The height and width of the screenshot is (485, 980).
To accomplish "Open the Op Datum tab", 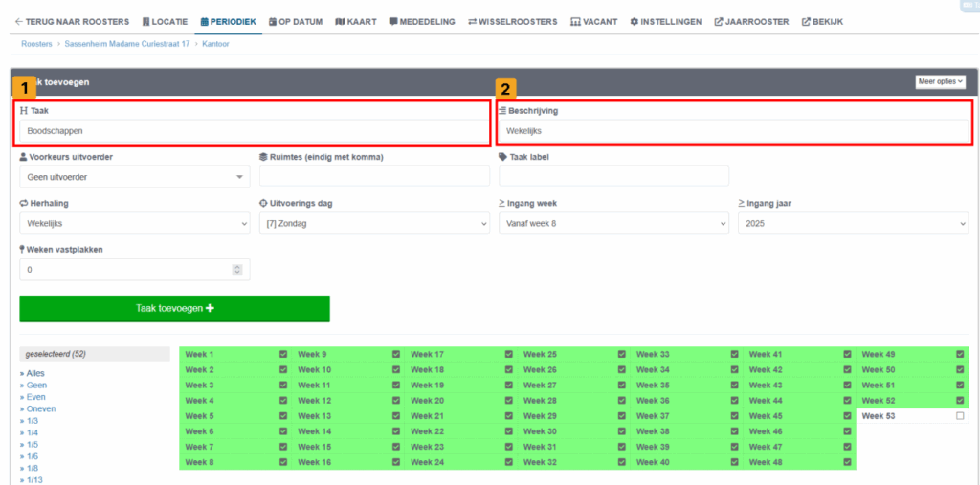I will point(295,21).
